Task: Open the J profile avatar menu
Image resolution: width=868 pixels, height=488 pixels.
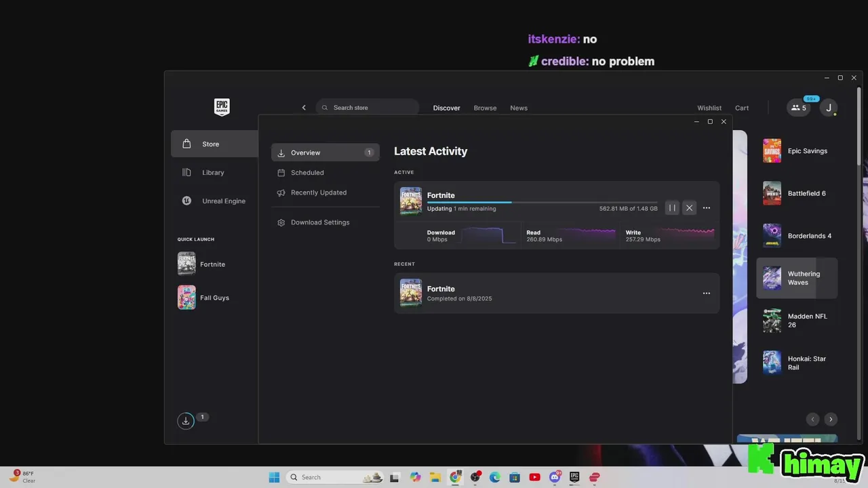Action: [828, 108]
